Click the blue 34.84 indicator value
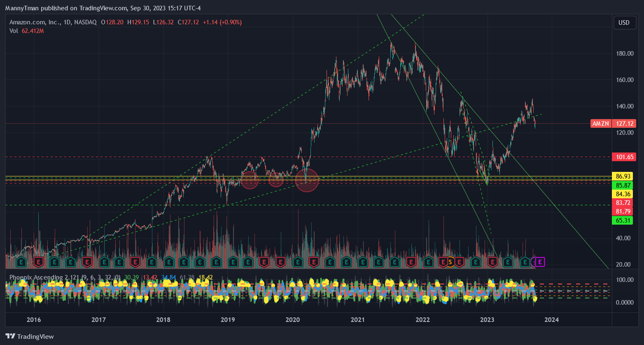The width and height of the screenshot is (644, 345). pos(169,277)
